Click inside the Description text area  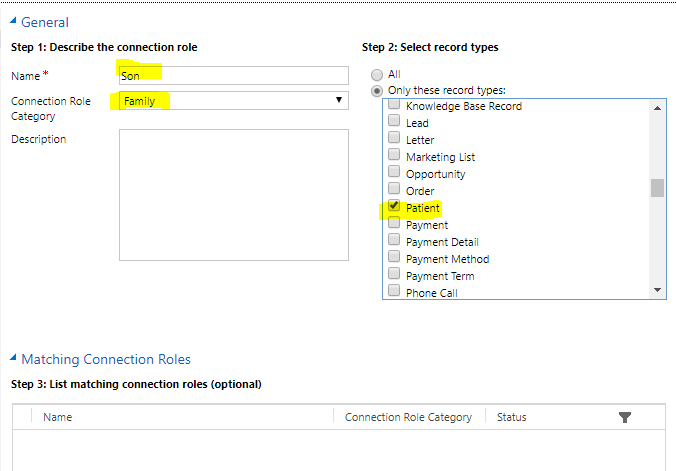pyautogui.click(x=234, y=195)
